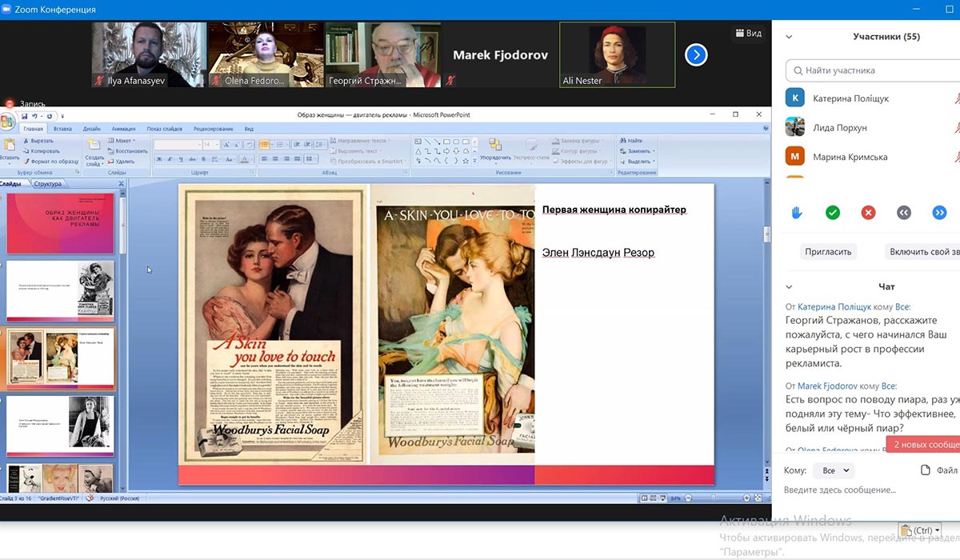Select the second slide thumbnail

coord(61,291)
